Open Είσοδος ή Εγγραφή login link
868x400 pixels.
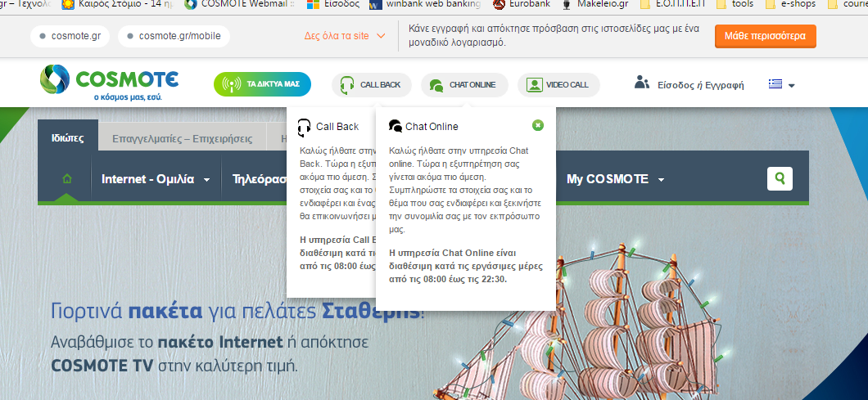700,85
